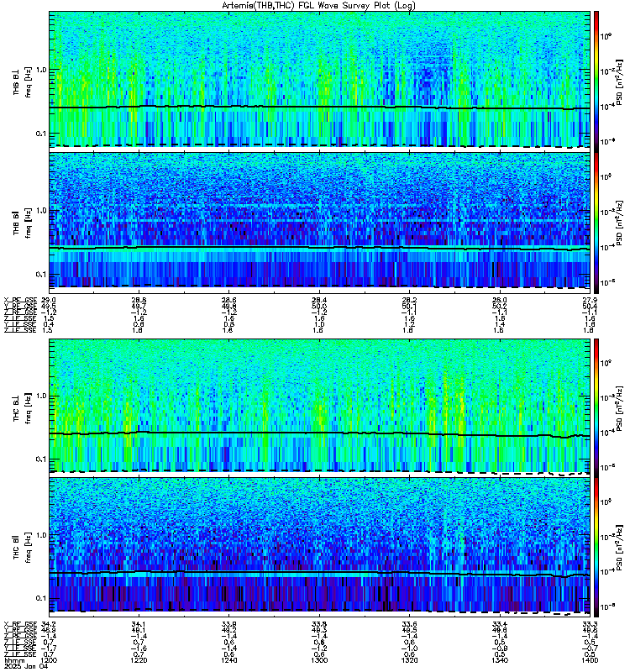Click the '10⁰' colorbar tick on the top panel
The image size is (630, 672).
coord(606,36)
